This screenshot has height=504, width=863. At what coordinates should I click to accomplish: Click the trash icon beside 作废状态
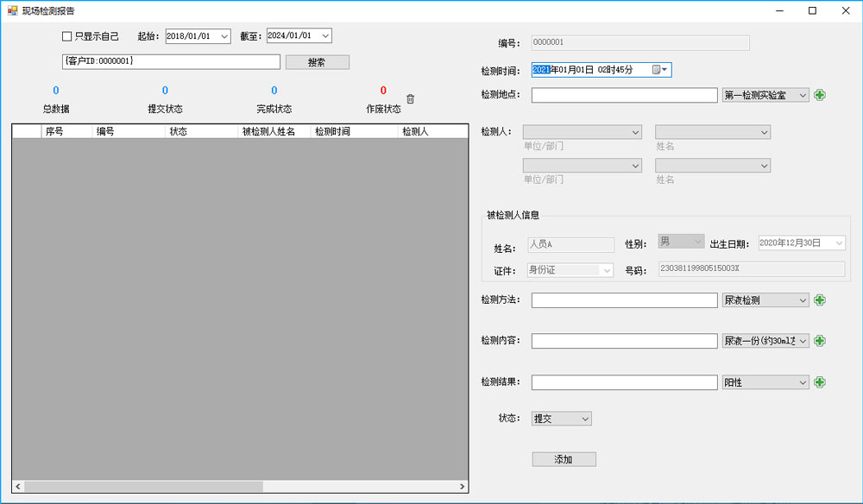coord(411,99)
